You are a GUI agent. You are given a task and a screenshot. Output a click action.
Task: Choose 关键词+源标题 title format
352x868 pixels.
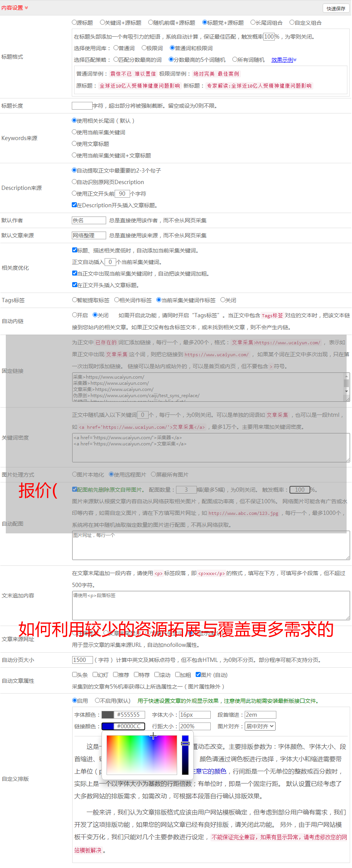click(102, 22)
